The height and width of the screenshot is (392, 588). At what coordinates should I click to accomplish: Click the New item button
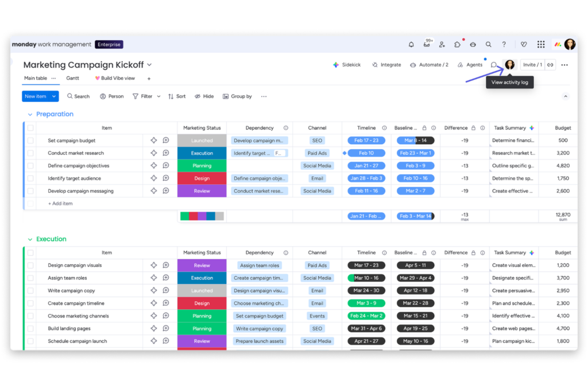36,96
